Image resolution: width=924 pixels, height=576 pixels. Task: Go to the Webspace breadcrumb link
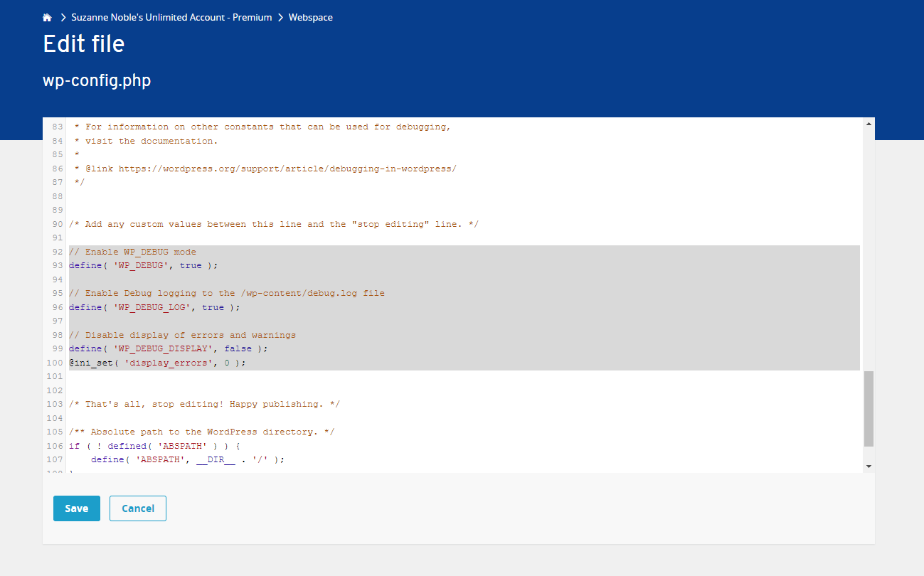pyautogui.click(x=310, y=17)
